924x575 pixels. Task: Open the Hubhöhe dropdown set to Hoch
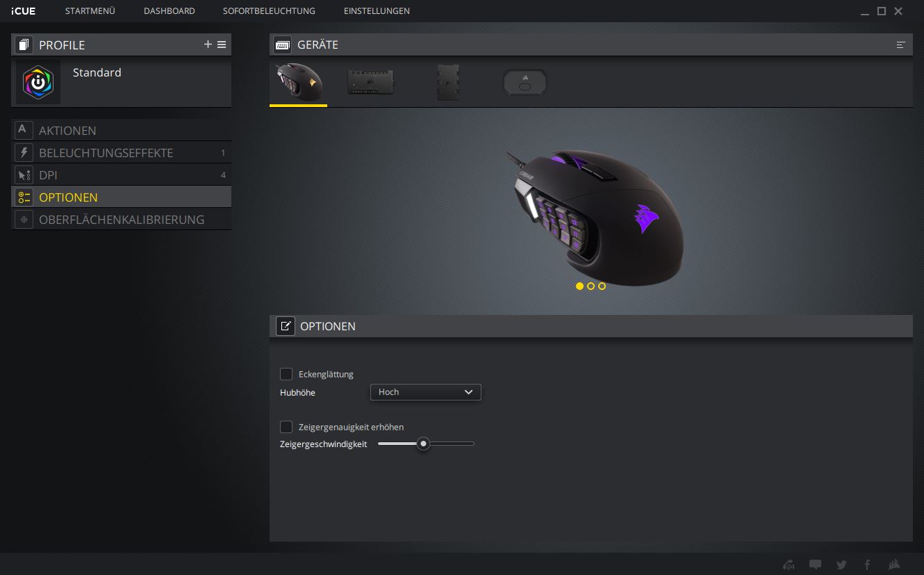[x=426, y=392]
